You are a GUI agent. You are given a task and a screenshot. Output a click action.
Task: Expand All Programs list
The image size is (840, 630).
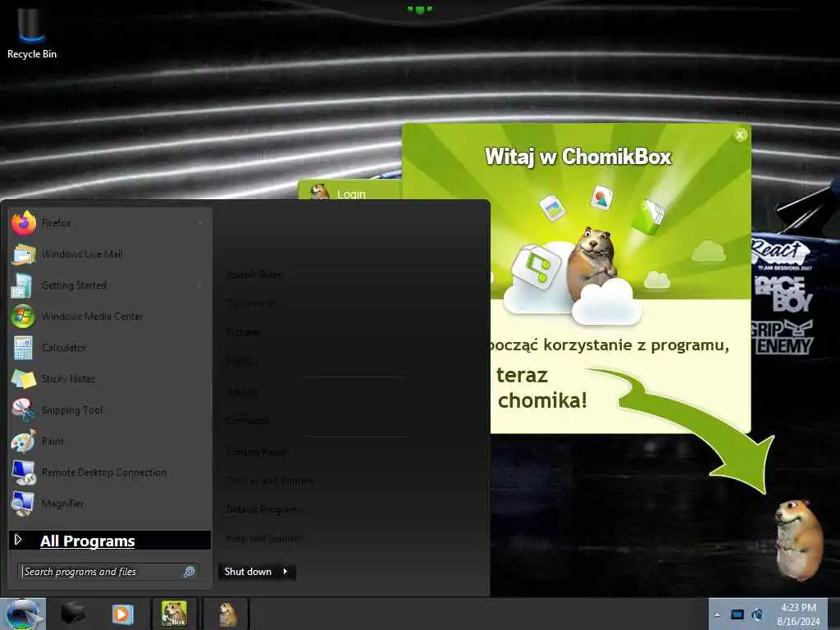pos(110,541)
